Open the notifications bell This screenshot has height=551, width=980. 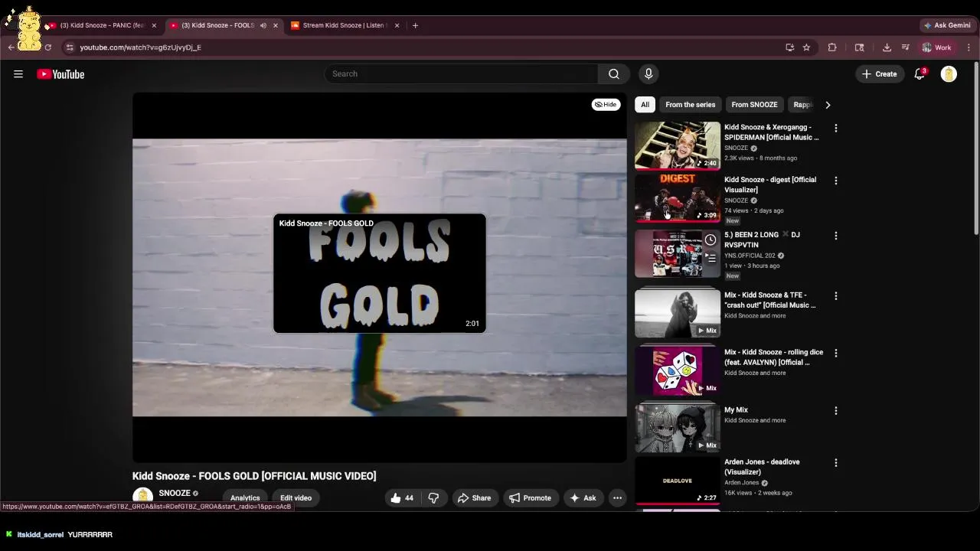point(920,74)
